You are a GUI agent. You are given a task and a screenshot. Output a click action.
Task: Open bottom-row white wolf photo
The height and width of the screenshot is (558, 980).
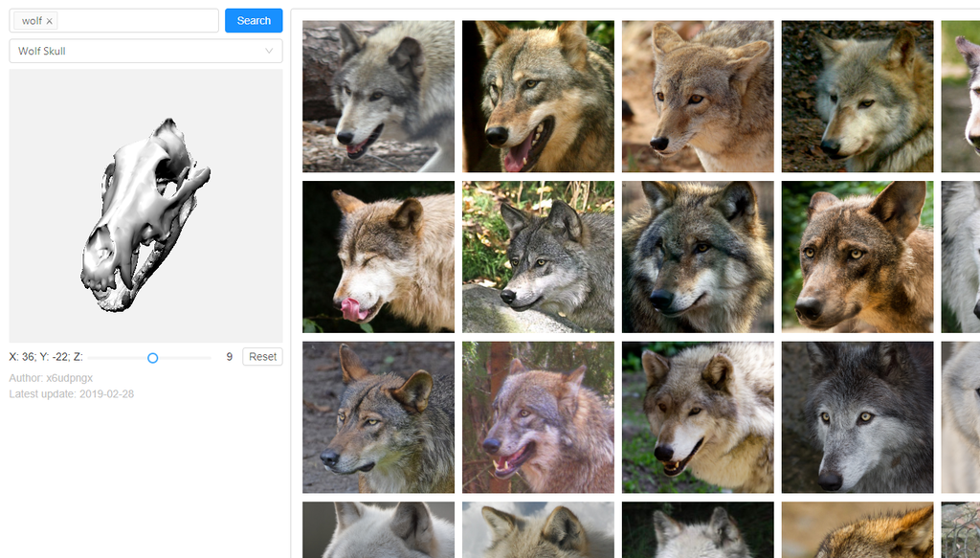378,530
